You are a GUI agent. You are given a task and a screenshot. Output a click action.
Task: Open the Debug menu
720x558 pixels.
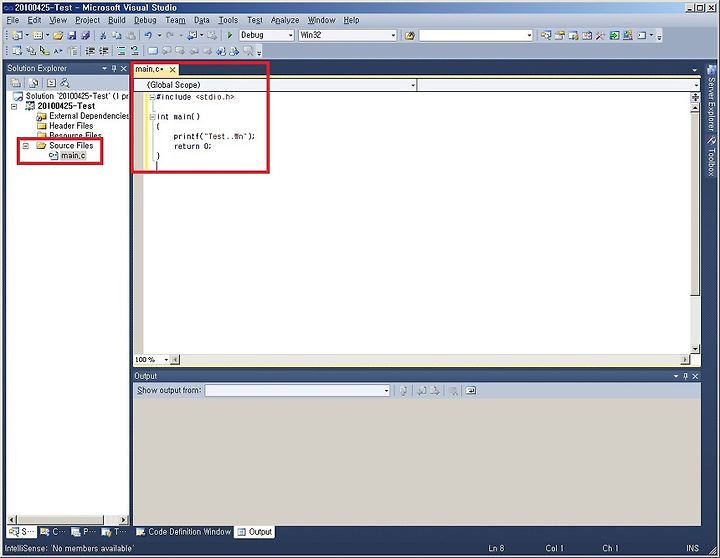pos(145,20)
